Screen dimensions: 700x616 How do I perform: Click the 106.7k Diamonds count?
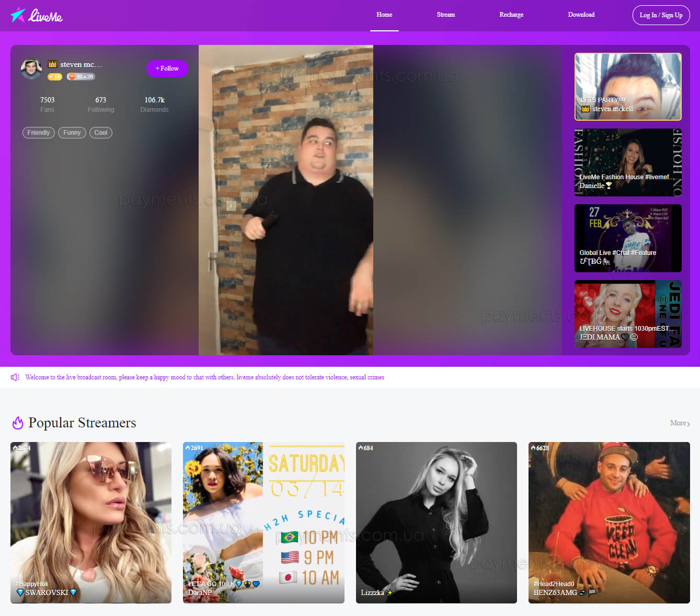(x=154, y=104)
